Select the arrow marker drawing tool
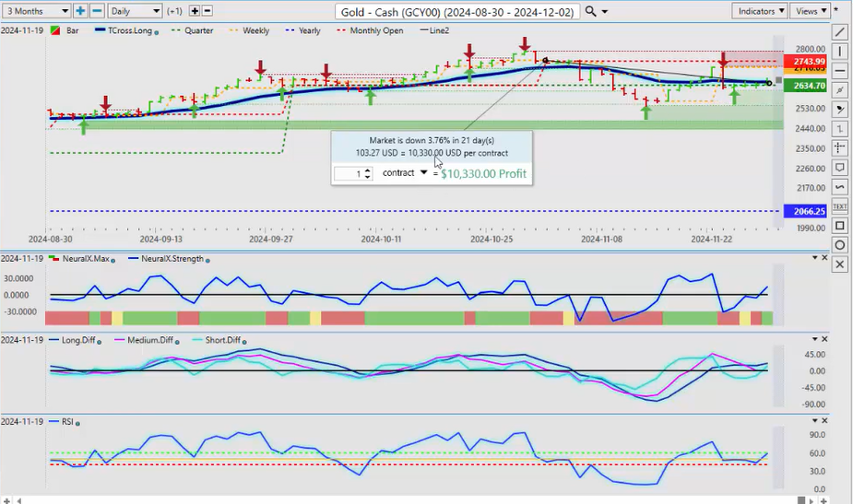The height and width of the screenshot is (504, 853). pyautogui.click(x=840, y=110)
